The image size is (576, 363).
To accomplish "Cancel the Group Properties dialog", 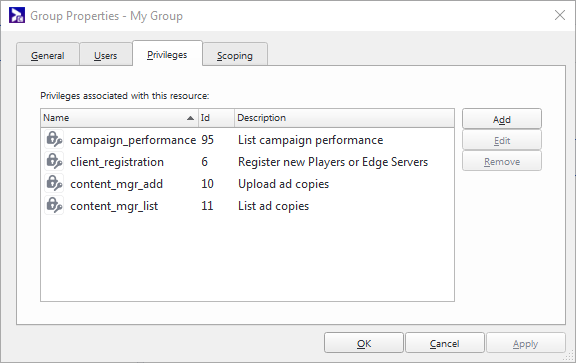I will click(x=444, y=343).
